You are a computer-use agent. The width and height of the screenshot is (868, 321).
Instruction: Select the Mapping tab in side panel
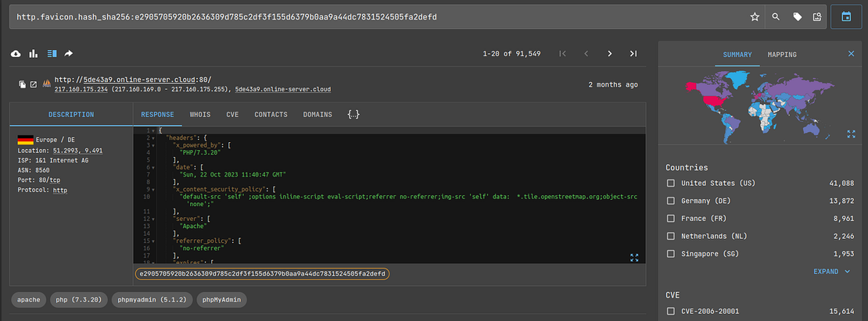(782, 55)
